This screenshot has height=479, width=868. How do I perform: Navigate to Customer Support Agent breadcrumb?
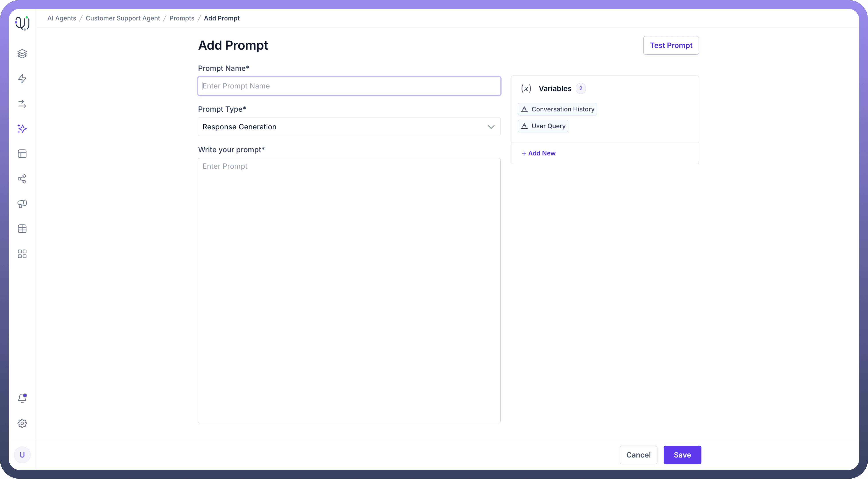tap(123, 18)
